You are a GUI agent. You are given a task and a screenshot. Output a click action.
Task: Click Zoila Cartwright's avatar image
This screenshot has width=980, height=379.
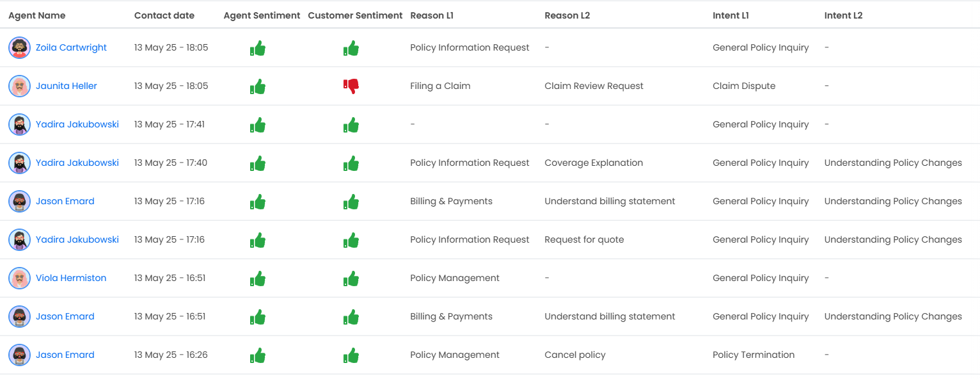pyautogui.click(x=20, y=47)
